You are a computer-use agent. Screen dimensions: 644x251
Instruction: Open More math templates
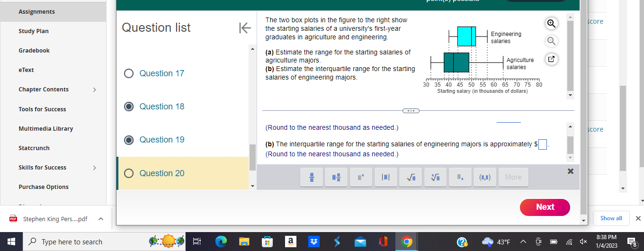(513, 177)
